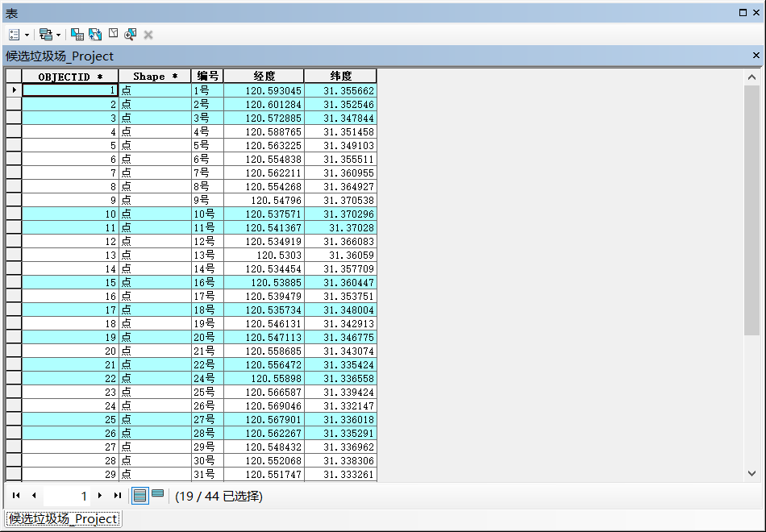This screenshot has height=532, width=766.
Task: Click cell 120.5303
Action: (x=264, y=255)
